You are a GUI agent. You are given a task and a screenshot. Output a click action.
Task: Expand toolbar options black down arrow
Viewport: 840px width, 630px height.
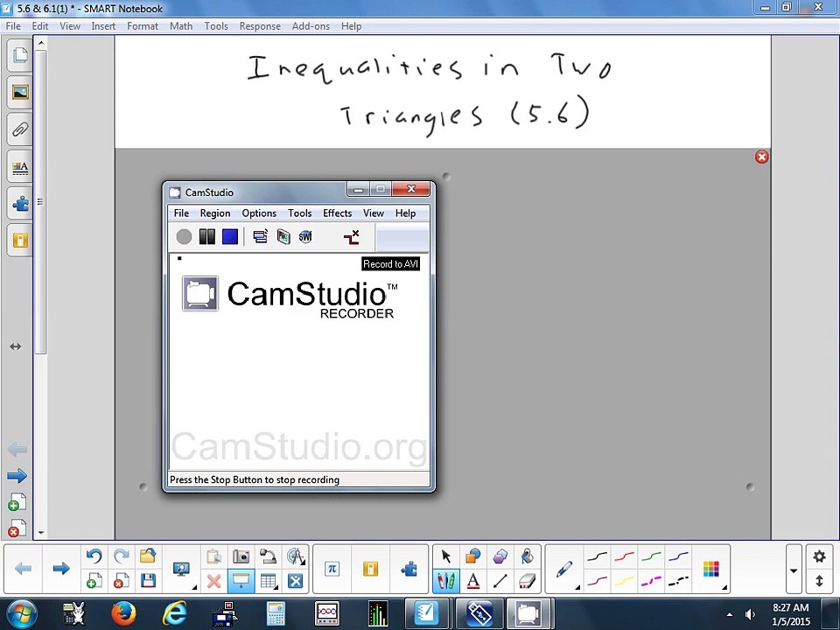click(x=794, y=570)
